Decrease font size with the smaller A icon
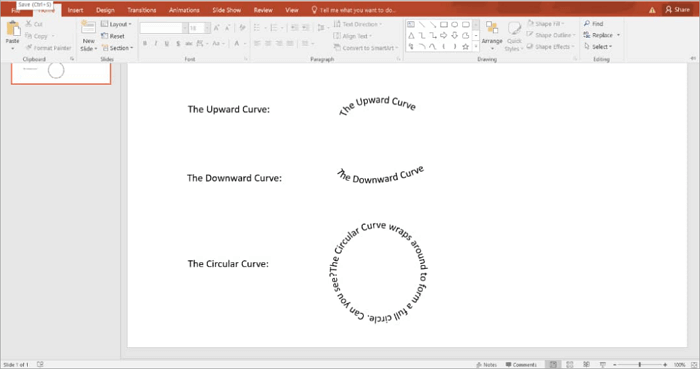Screen dimensions: 700x369 (227, 28)
